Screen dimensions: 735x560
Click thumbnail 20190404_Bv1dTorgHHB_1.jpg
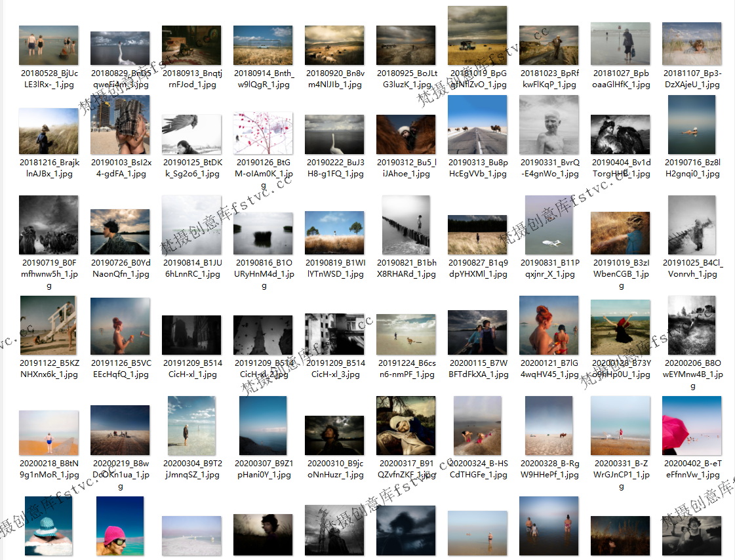[x=621, y=134]
